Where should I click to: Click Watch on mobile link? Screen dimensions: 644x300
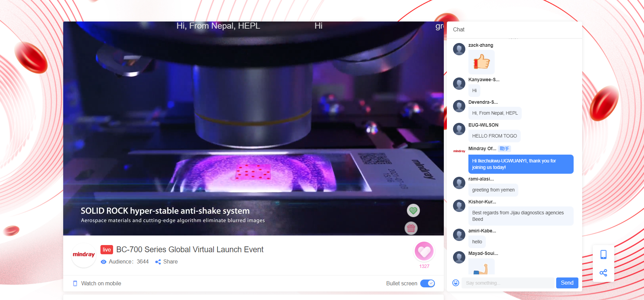101,283
